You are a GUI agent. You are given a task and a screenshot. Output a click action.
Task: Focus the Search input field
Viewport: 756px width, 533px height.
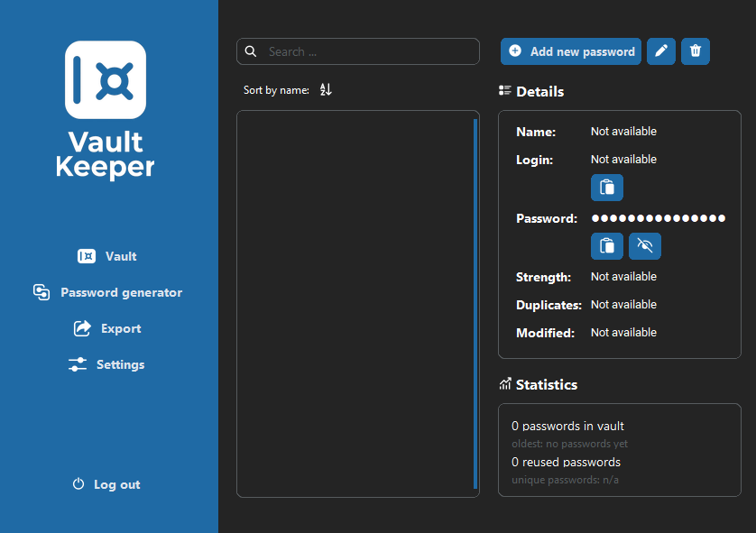(358, 51)
